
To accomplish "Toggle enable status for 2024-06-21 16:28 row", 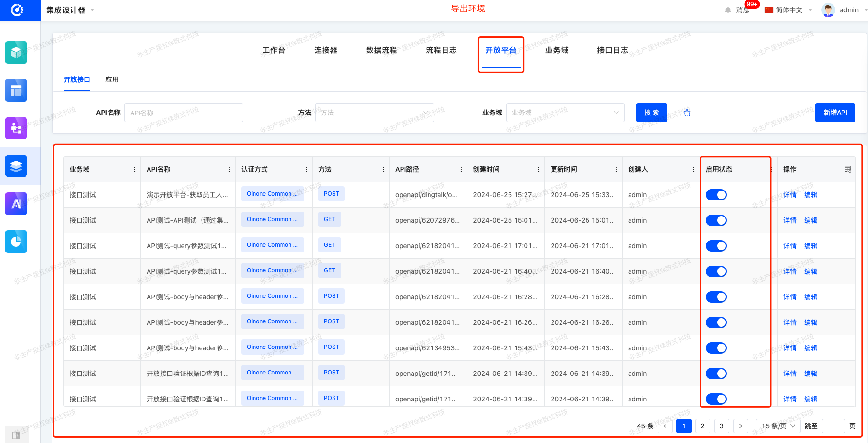I will 716,297.
